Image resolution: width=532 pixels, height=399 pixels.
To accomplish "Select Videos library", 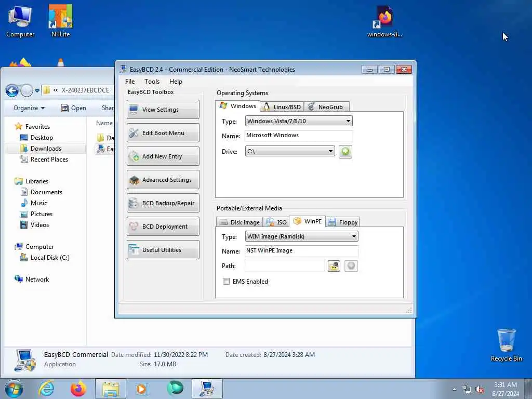I will pos(35,224).
